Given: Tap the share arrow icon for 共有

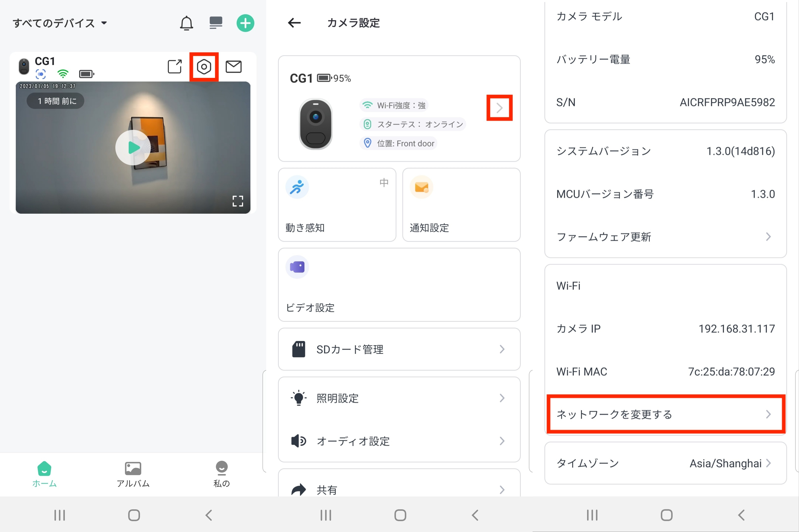Looking at the screenshot, I should click(298, 490).
